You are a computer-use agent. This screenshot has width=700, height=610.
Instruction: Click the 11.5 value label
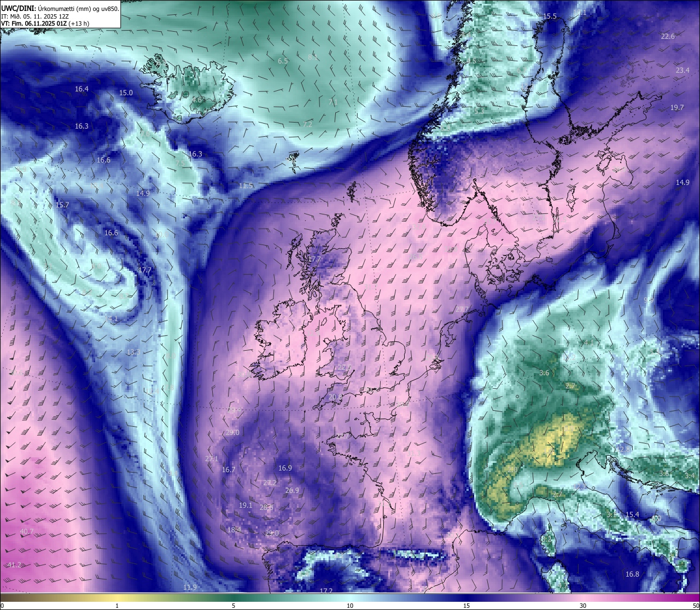click(x=246, y=185)
